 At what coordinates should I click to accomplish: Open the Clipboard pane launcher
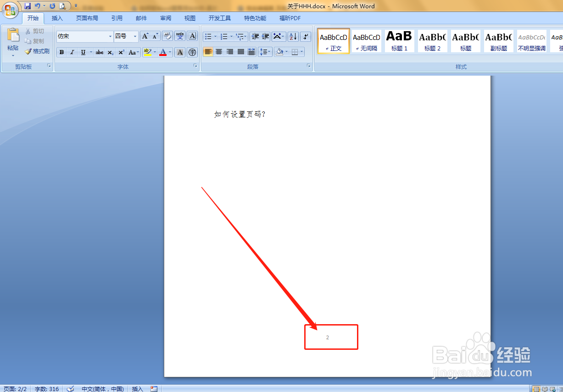click(x=49, y=66)
